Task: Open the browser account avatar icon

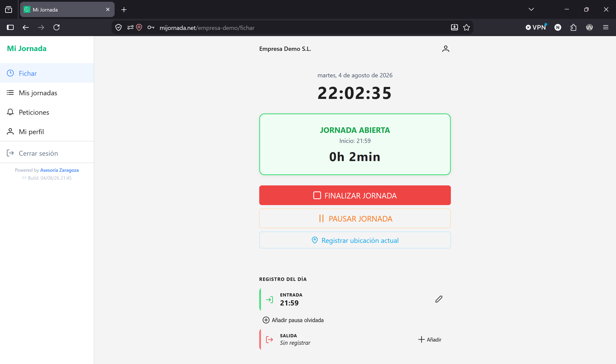Action: [x=589, y=28]
